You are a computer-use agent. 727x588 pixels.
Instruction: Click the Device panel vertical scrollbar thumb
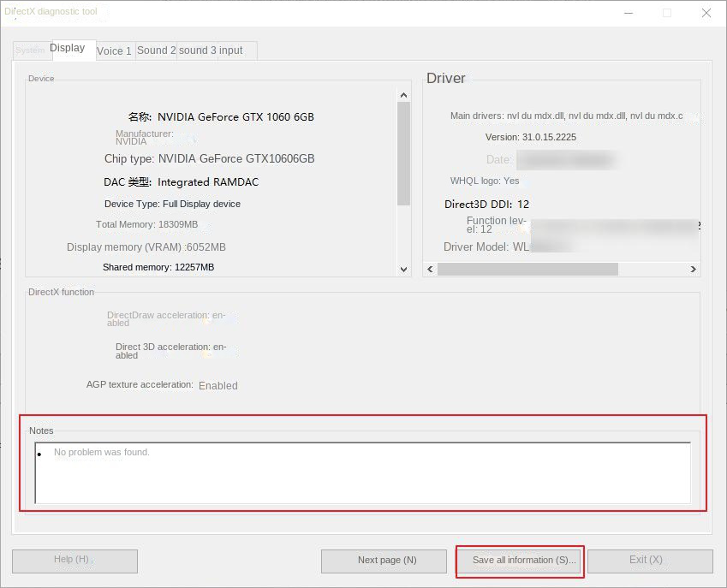point(404,154)
